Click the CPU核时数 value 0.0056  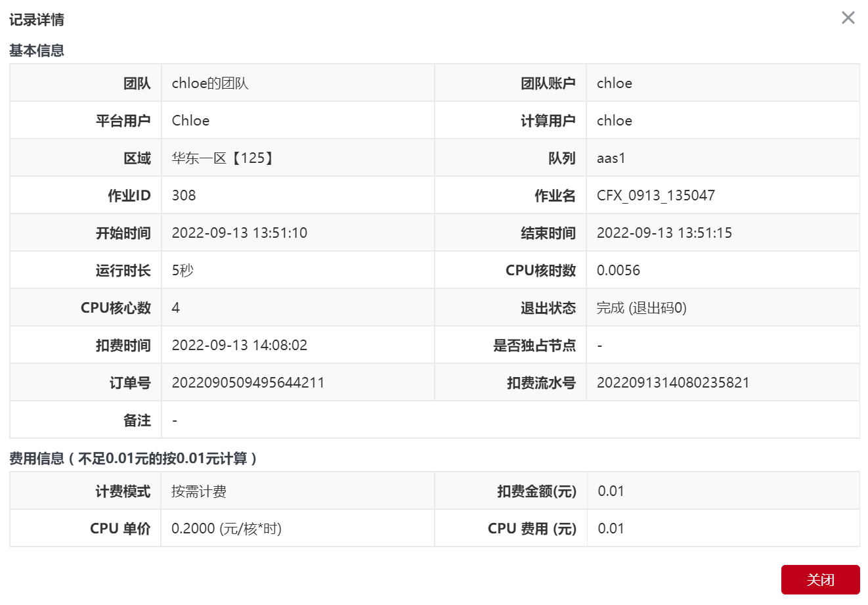618,271
